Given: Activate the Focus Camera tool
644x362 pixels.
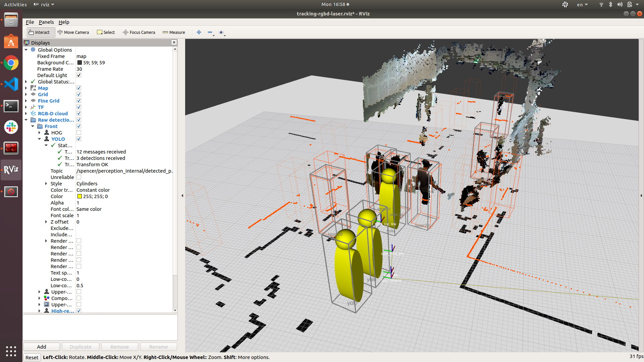Looking at the screenshot, I should coord(139,32).
